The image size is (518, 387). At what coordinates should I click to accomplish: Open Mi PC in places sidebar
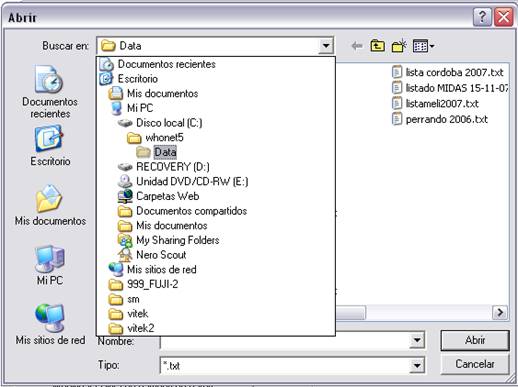point(50,265)
